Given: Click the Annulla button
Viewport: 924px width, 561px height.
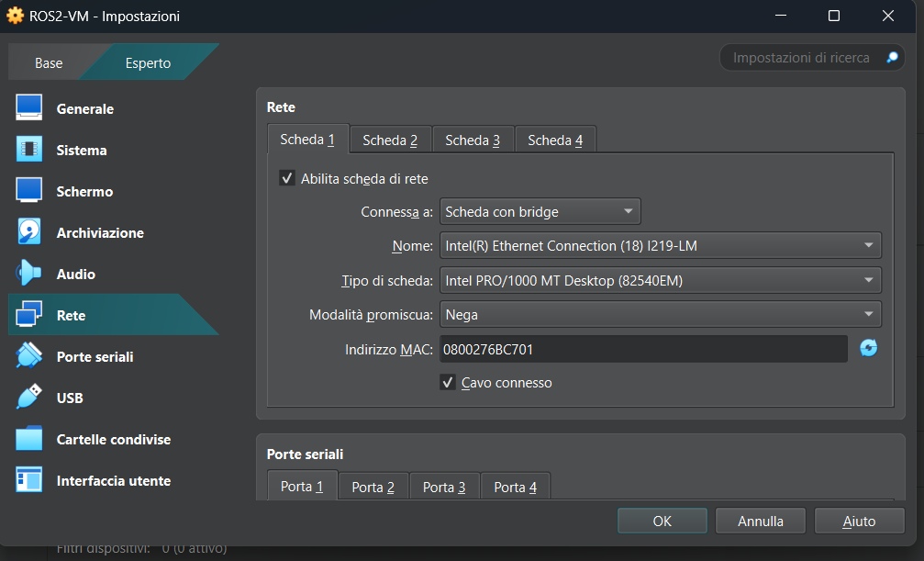Looking at the screenshot, I should point(760,521).
